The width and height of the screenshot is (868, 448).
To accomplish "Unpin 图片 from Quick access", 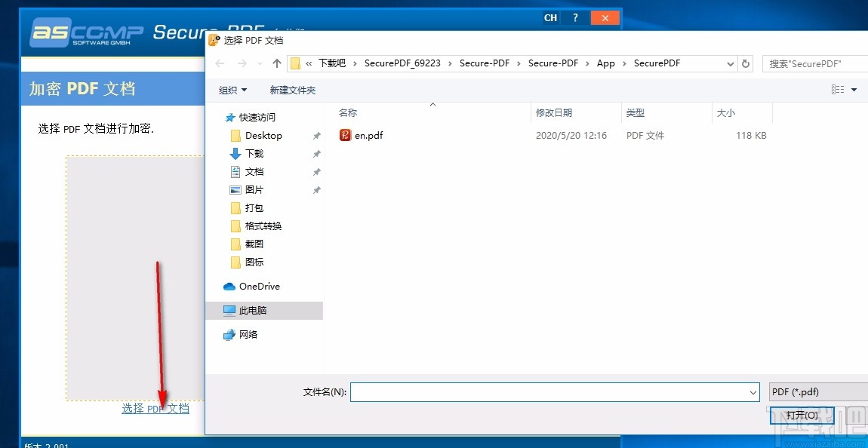I will tap(319, 189).
